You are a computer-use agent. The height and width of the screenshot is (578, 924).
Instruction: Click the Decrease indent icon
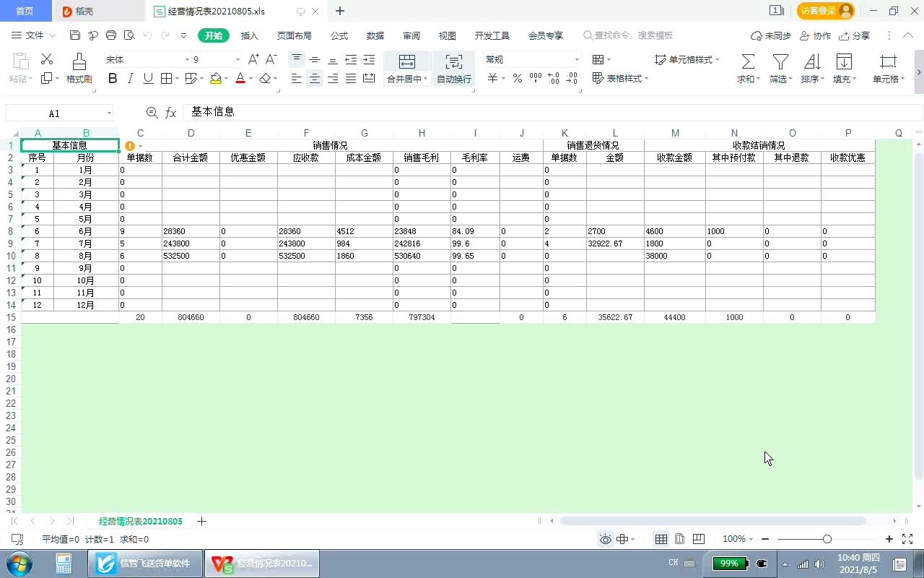tap(351, 59)
